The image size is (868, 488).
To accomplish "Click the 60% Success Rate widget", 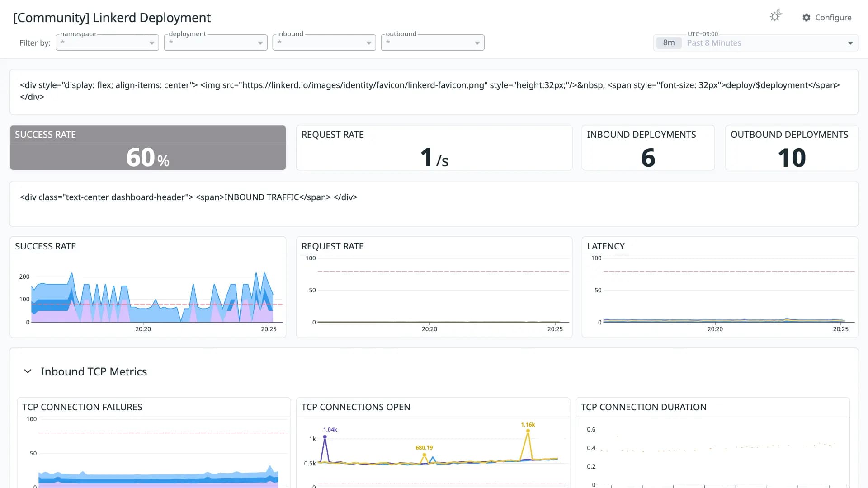I will tap(148, 148).
